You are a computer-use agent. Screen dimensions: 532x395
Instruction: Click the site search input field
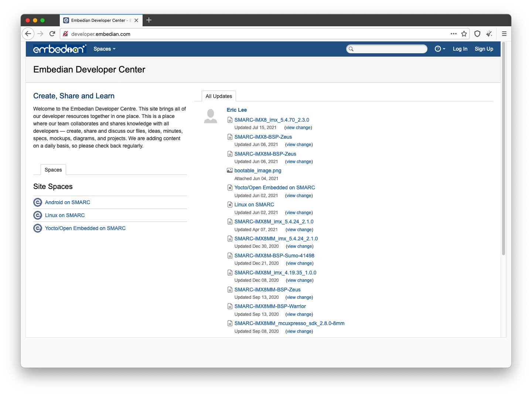pyautogui.click(x=387, y=49)
